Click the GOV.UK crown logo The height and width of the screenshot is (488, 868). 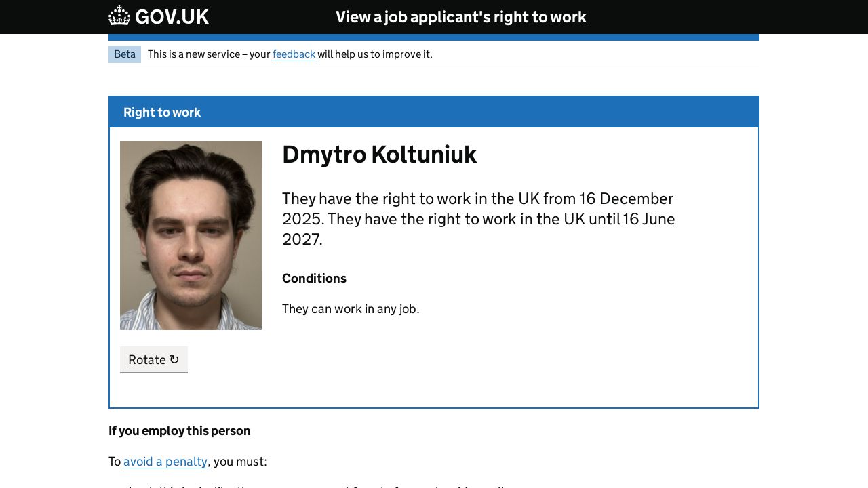[119, 16]
